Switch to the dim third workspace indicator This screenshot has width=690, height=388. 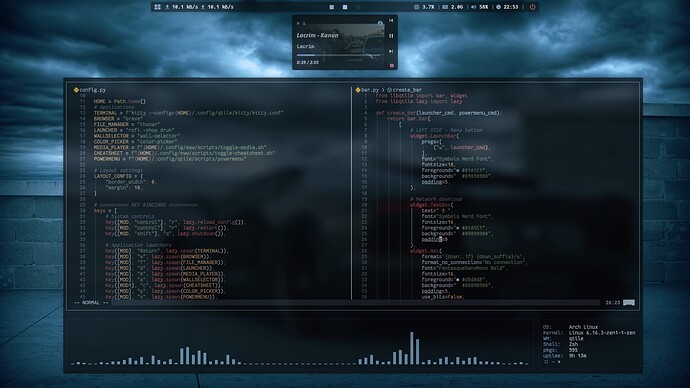(358, 7)
